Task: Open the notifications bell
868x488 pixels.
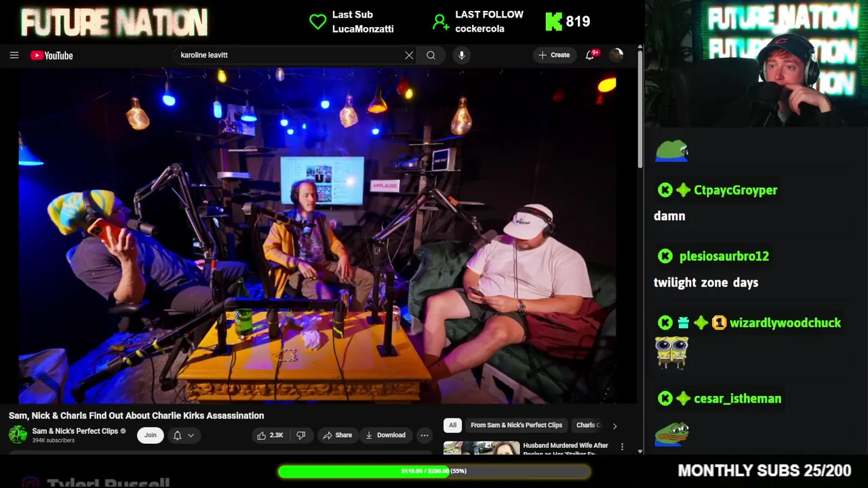Action: [x=590, y=55]
